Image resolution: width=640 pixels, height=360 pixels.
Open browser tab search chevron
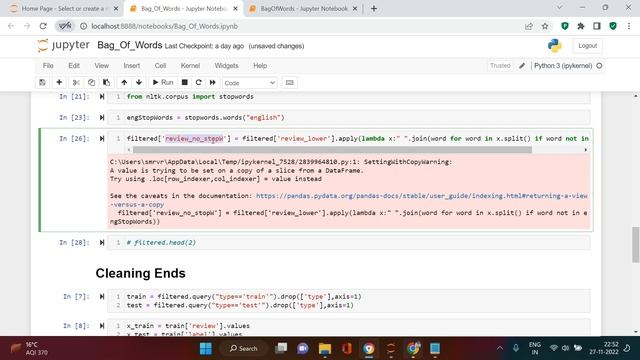[560, 7]
